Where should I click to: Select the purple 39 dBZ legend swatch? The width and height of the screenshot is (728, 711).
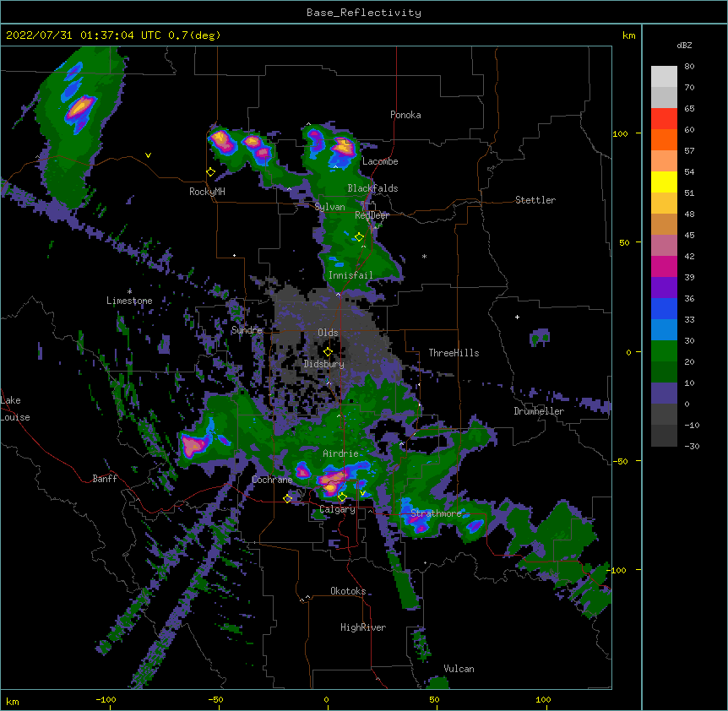coord(664,288)
